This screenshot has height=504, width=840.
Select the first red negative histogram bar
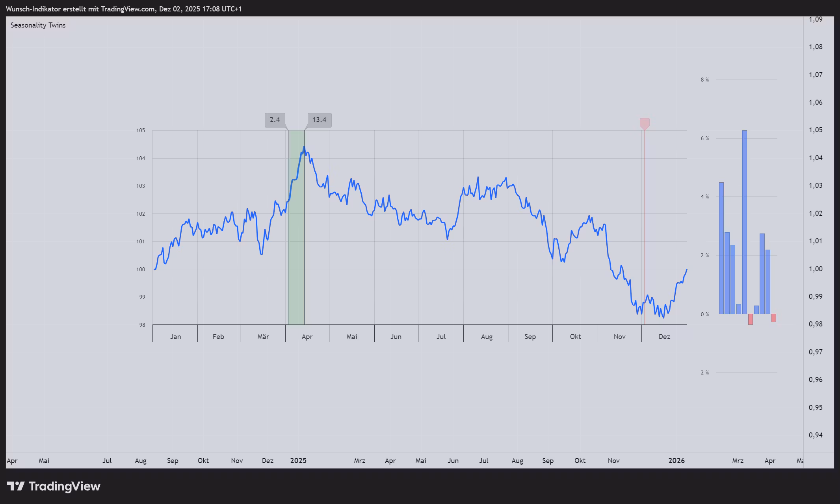pos(750,319)
